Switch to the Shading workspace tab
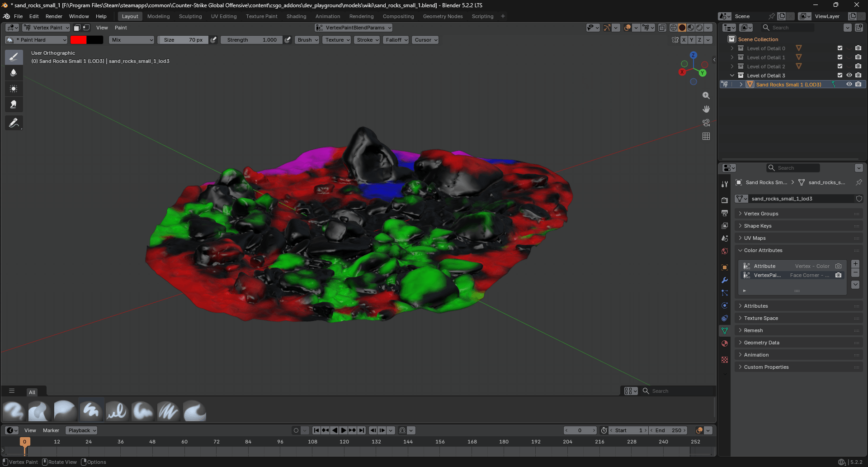The height and width of the screenshot is (467, 868). click(296, 16)
